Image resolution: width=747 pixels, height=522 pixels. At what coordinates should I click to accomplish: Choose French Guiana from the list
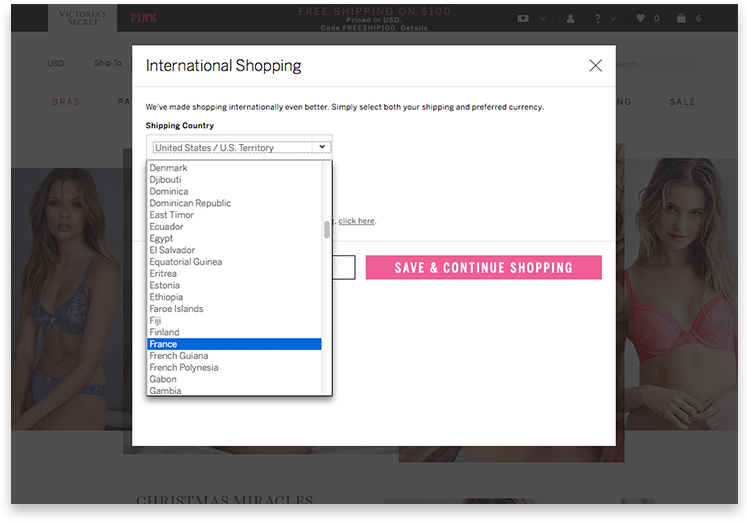coord(234,356)
